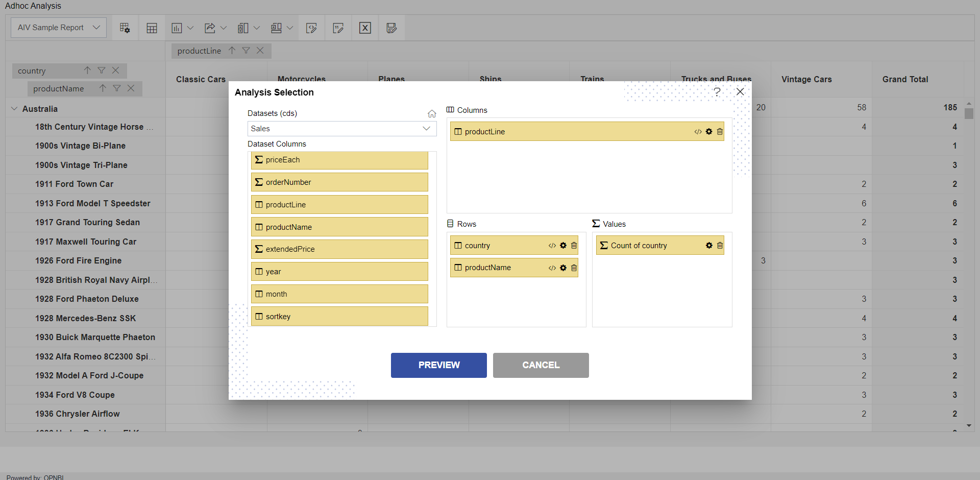This screenshot has height=480, width=980.
Task: Filter the productLine column chip
Action: [246, 51]
